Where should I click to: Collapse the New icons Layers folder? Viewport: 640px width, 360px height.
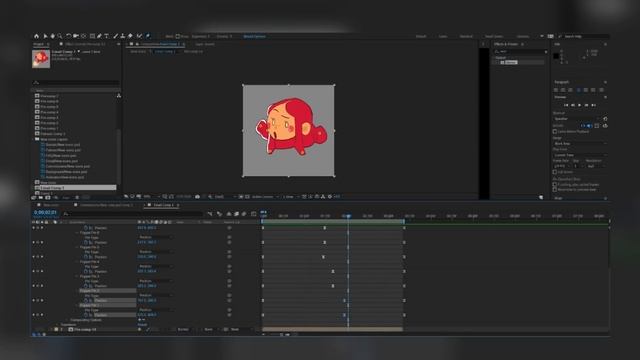click(33, 139)
